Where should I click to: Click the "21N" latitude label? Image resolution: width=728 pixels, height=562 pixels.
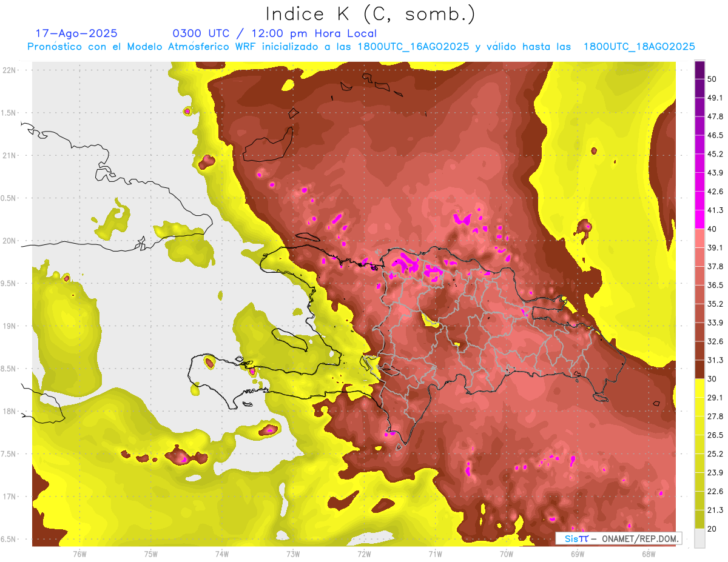pos(8,155)
